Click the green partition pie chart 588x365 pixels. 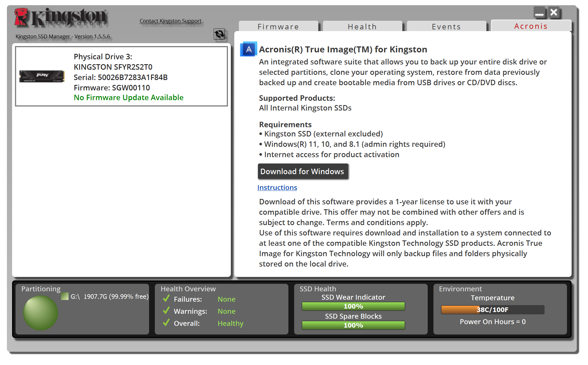(x=41, y=313)
